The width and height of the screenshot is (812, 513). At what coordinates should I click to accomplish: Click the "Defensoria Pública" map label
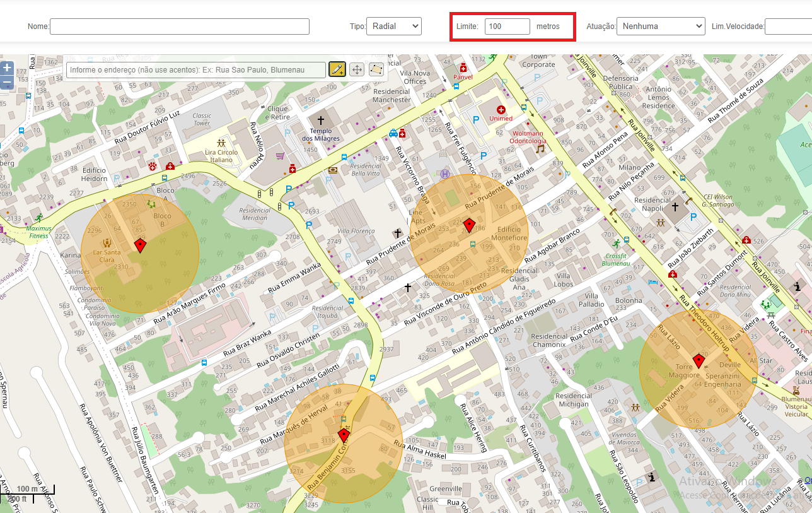point(621,82)
